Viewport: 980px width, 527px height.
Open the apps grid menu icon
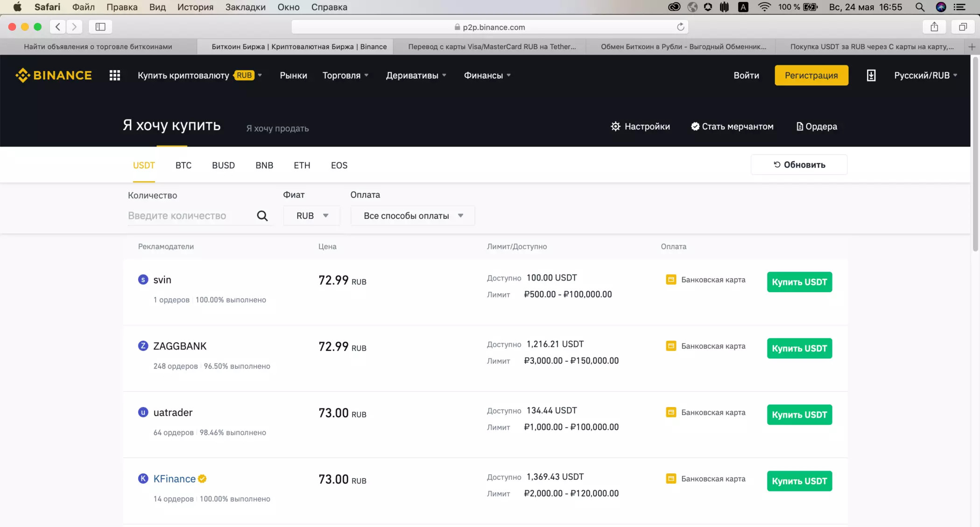[x=114, y=75]
